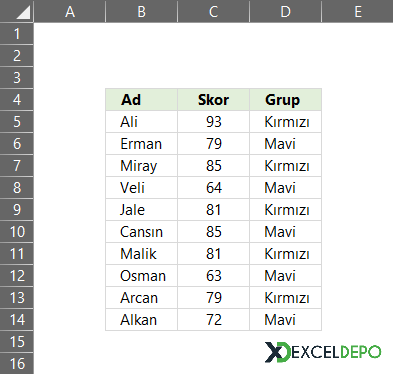
Task: Select row 16 header
Action: tap(17, 364)
